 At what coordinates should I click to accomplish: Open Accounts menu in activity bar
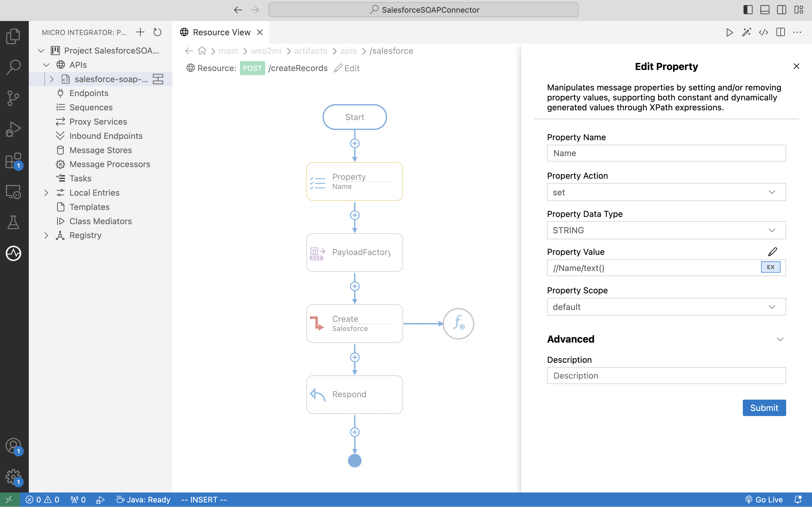[x=13, y=446]
